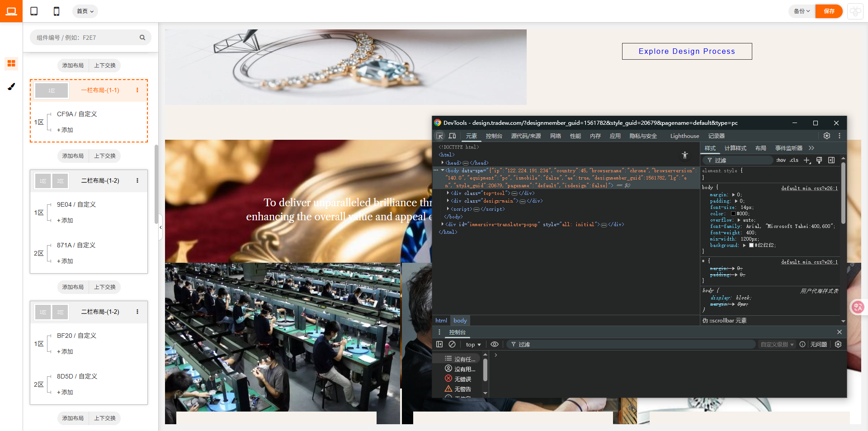Click the #f2f2f2 background color swatch
The height and width of the screenshot is (431, 868).
pyautogui.click(x=751, y=246)
